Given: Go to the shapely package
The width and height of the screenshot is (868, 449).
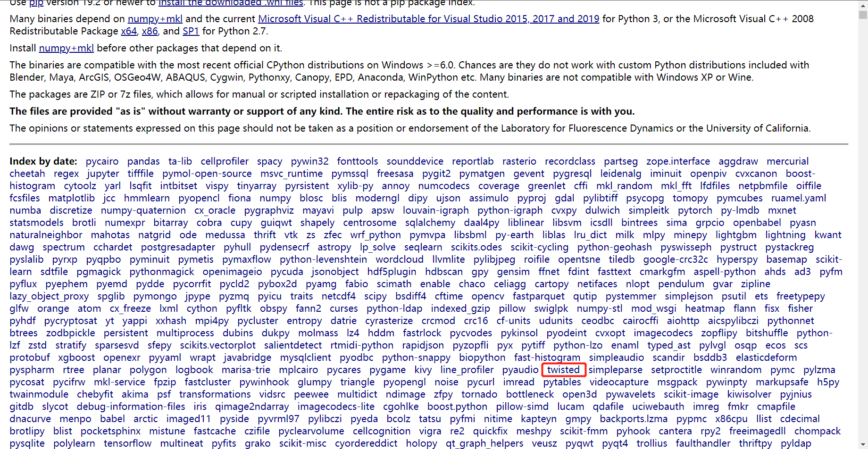Looking at the screenshot, I should tap(317, 223).
